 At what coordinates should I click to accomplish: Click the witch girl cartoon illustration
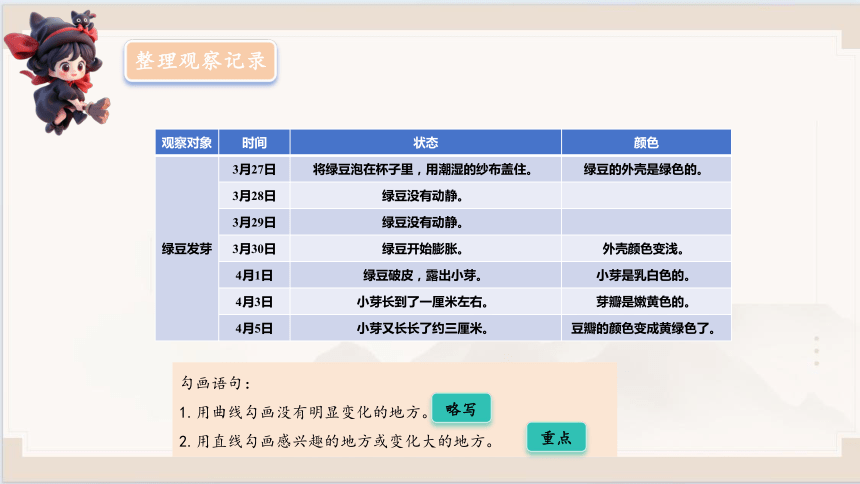click(x=57, y=72)
